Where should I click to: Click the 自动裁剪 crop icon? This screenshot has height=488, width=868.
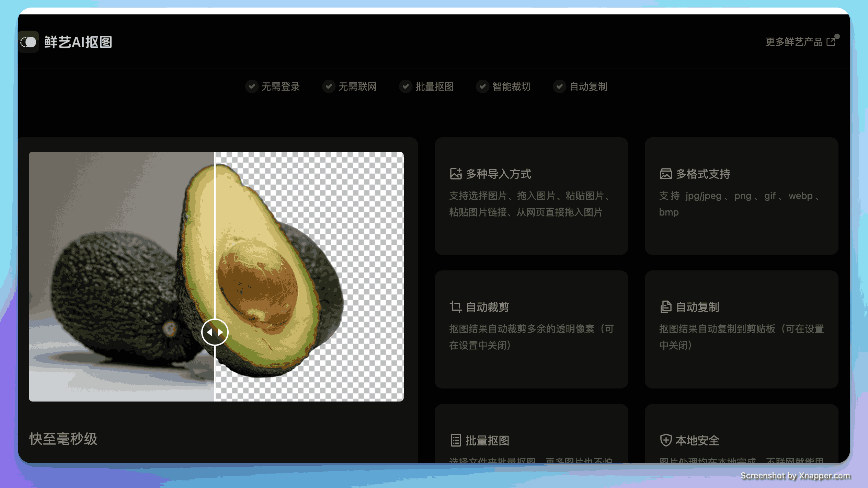pyautogui.click(x=456, y=307)
